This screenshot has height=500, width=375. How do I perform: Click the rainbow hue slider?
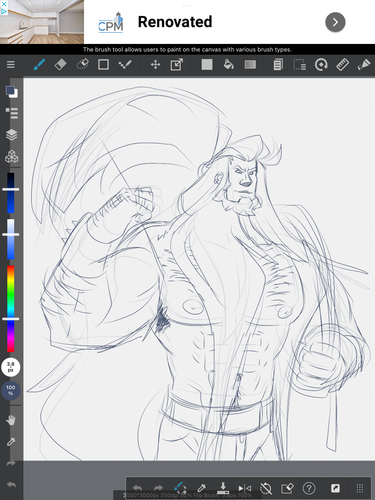[11, 309]
